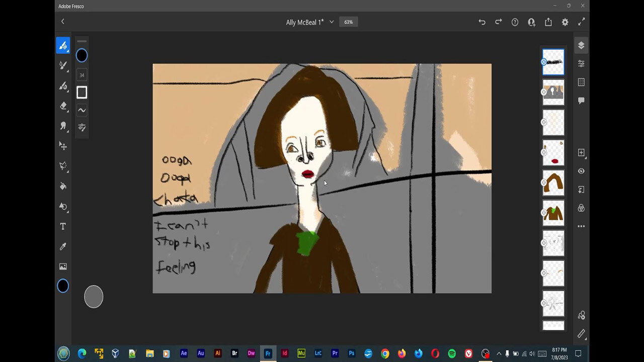
Task: Open the Windows Start button
Action: pos(63,353)
